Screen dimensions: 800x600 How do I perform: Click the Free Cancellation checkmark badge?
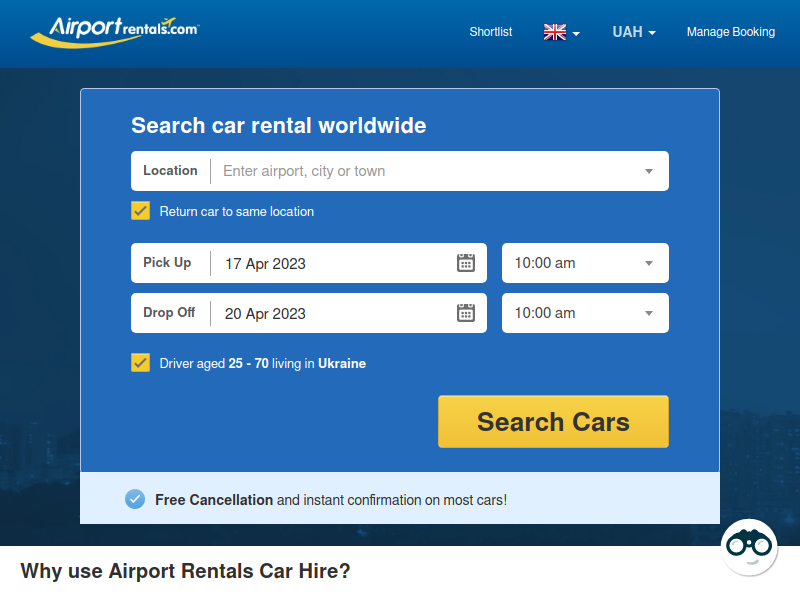[x=135, y=499]
